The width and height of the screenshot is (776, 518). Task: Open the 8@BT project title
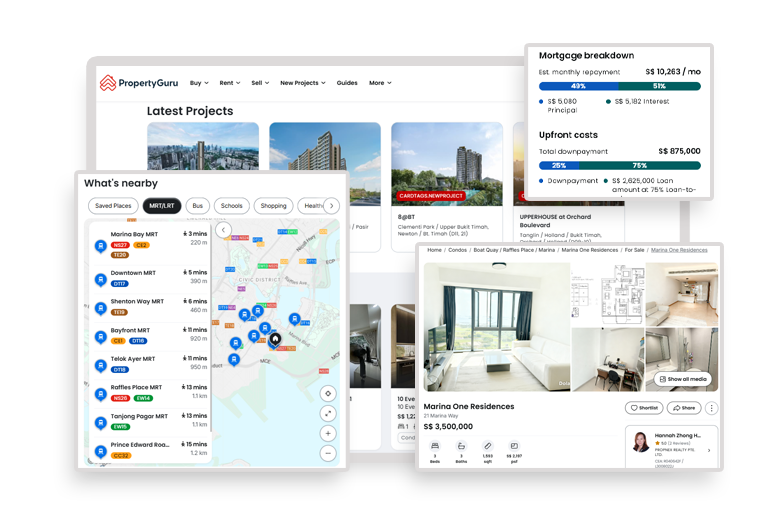(x=406, y=217)
